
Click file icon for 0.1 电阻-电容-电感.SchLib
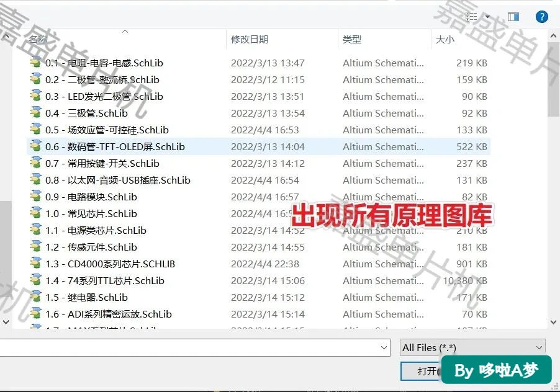pyautogui.click(x=35, y=63)
